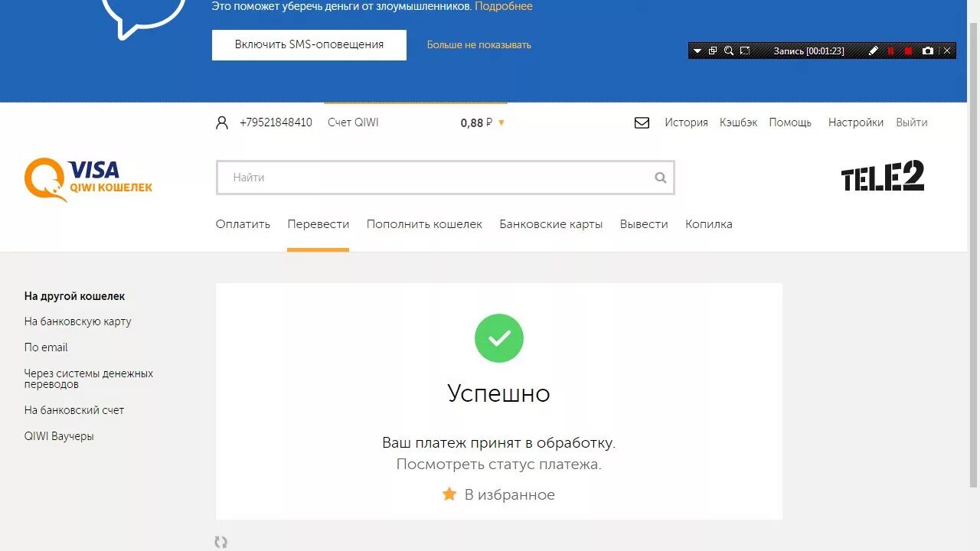
Task: Click the Счет QIWI label
Action: 353,122
